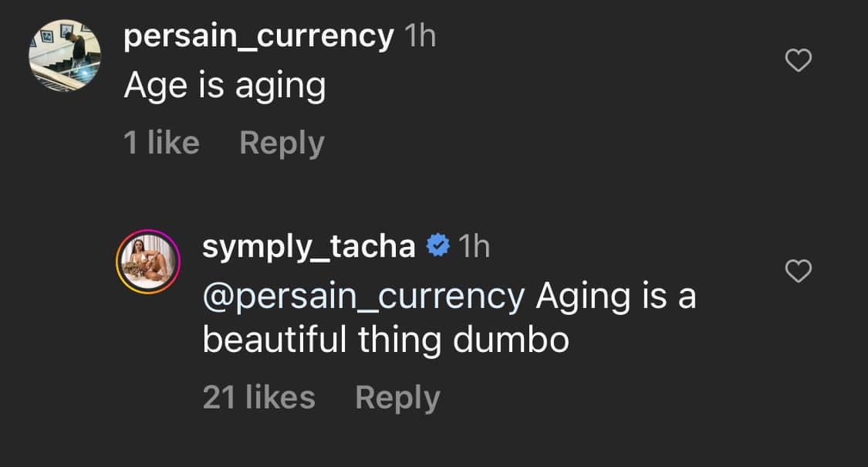Open the username persain_currency
The image size is (868, 467).
(x=258, y=36)
